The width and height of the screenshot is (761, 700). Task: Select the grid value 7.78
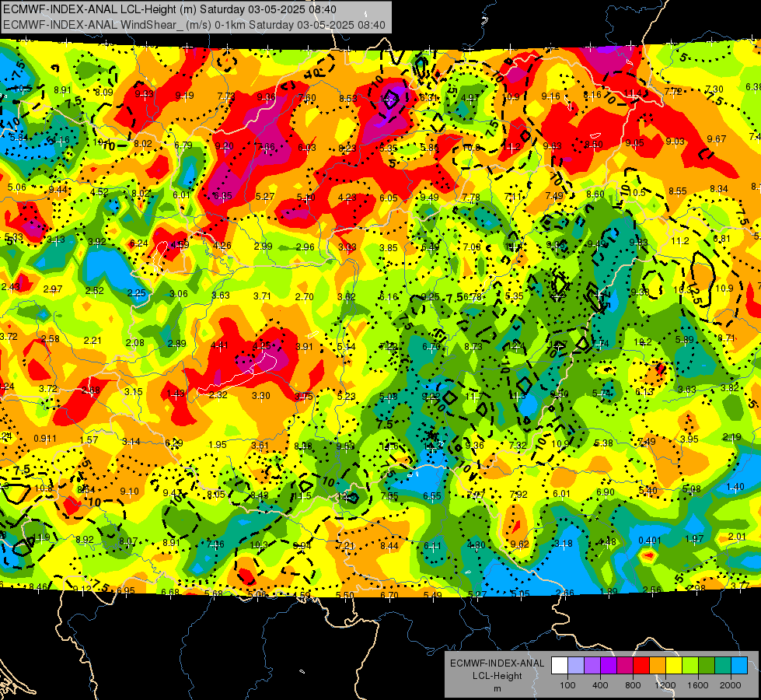point(471,198)
